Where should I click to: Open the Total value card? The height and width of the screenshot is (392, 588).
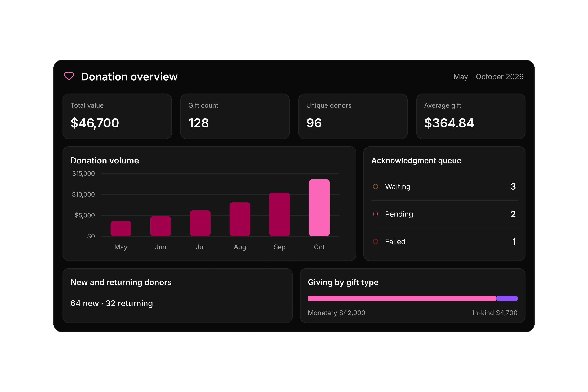(x=117, y=116)
